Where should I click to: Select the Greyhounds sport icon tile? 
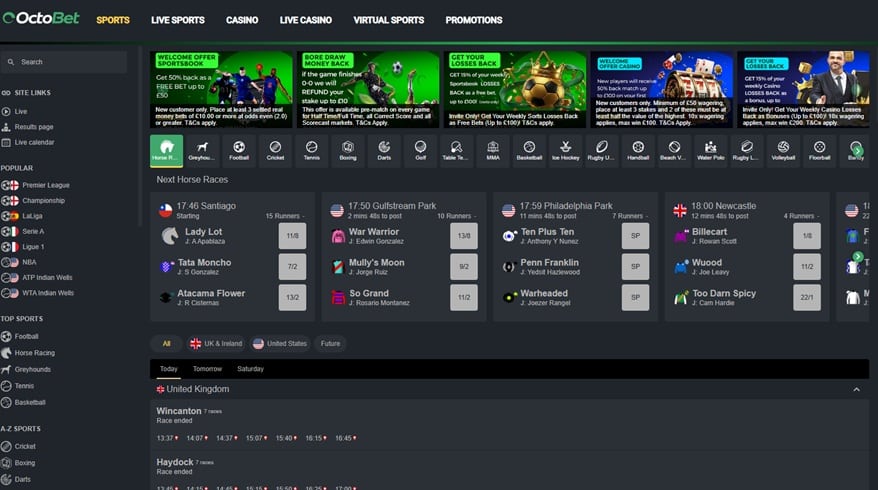202,151
